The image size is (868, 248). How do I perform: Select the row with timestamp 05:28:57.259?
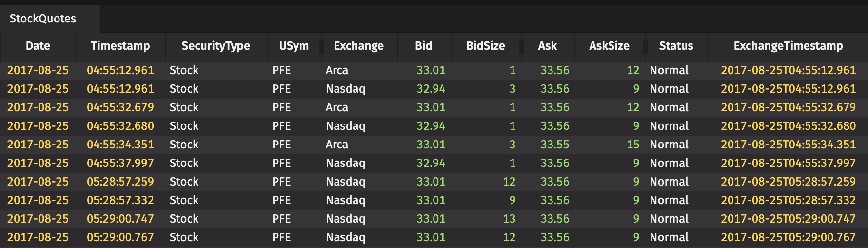434,182
